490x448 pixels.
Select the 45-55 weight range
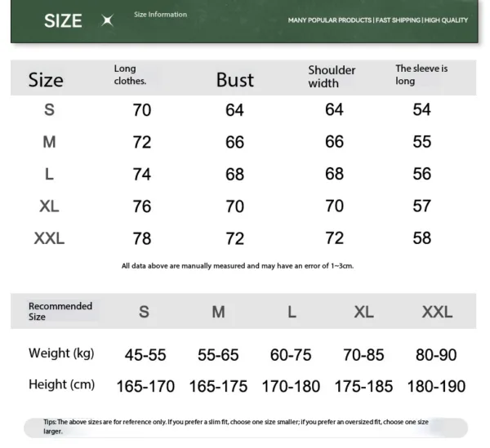(145, 355)
